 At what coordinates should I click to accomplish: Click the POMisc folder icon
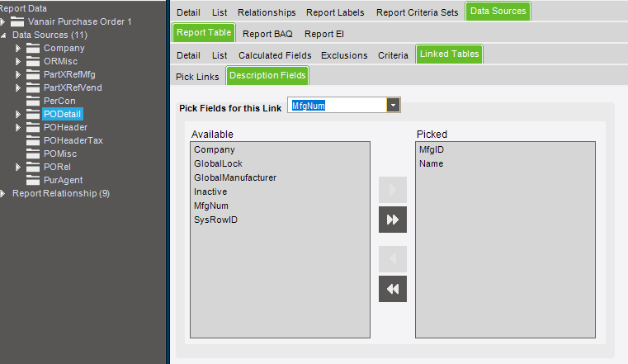33,154
